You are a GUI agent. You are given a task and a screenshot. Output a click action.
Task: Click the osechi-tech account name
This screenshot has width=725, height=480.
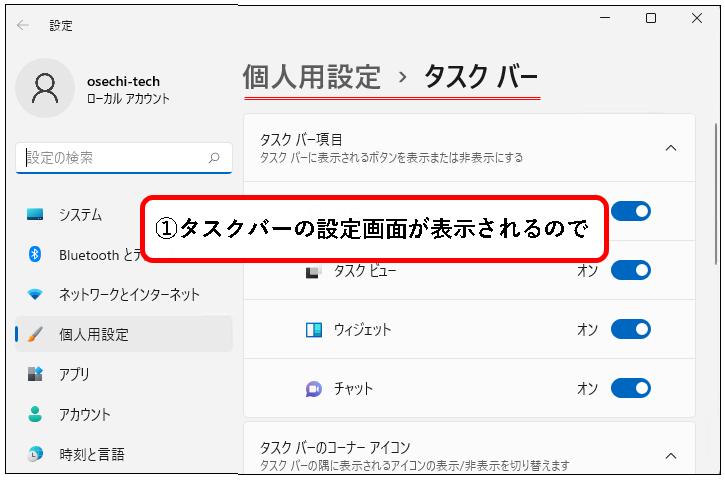coord(123,81)
